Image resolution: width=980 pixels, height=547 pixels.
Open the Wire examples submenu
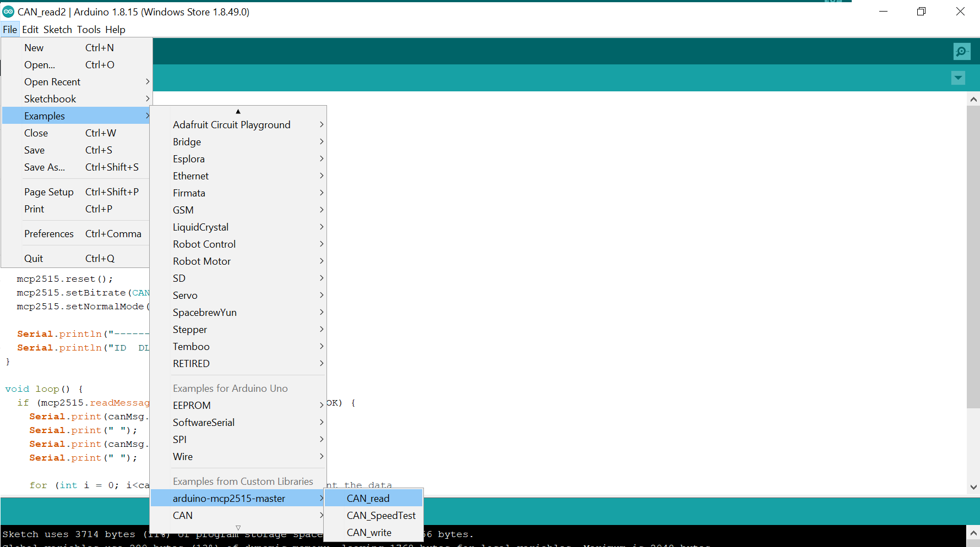pos(238,457)
